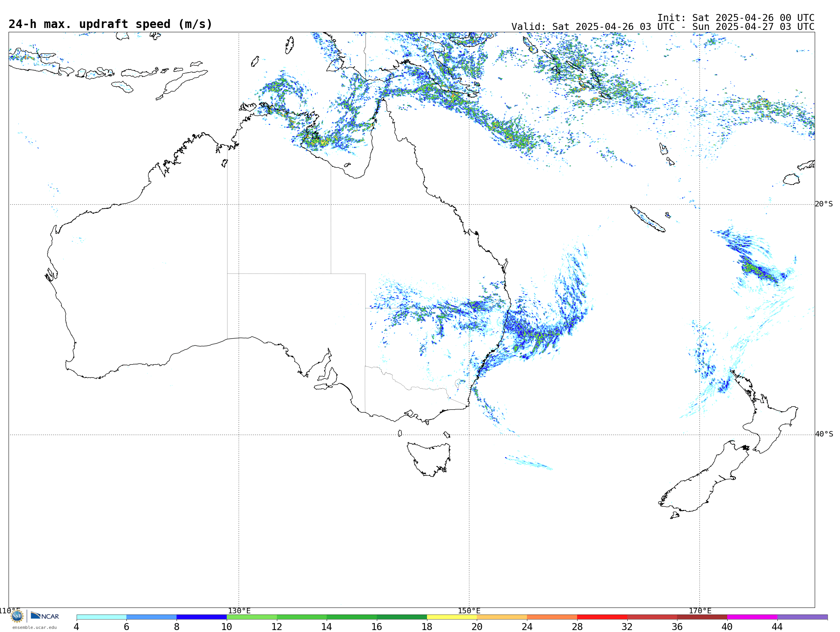Click colorbar tick label '28'
Viewport: 840px width, 632px height.
[x=577, y=627]
